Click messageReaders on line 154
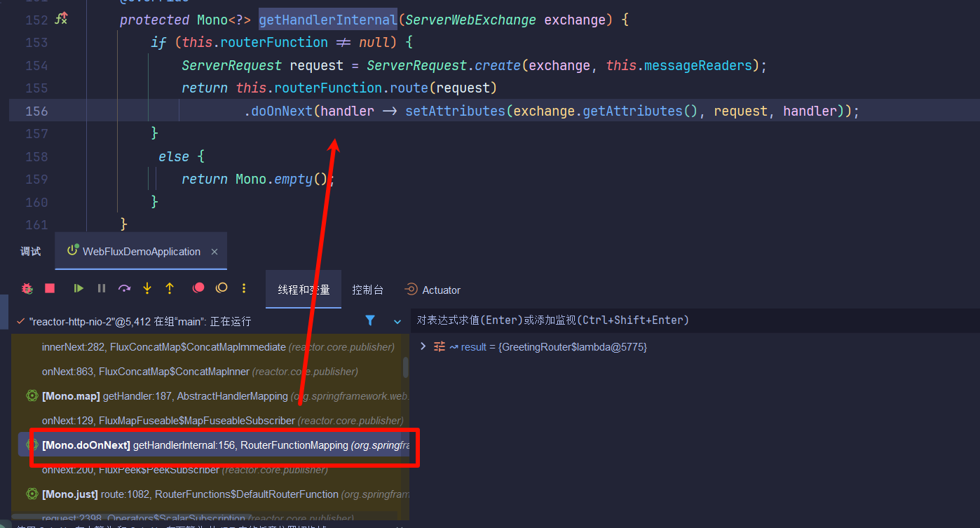Viewport: 980px width, 528px height. pos(697,66)
